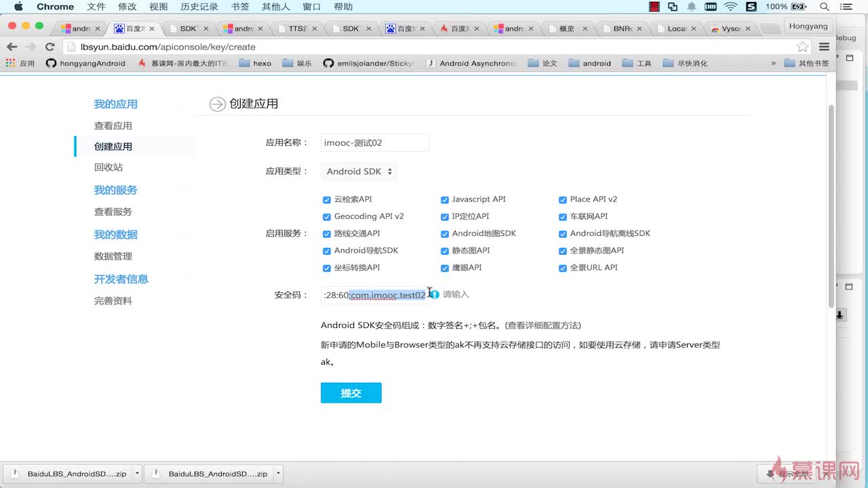The width and height of the screenshot is (868, 488).
Task: Open the 其他书签 folder
Action: coord(807,63)
